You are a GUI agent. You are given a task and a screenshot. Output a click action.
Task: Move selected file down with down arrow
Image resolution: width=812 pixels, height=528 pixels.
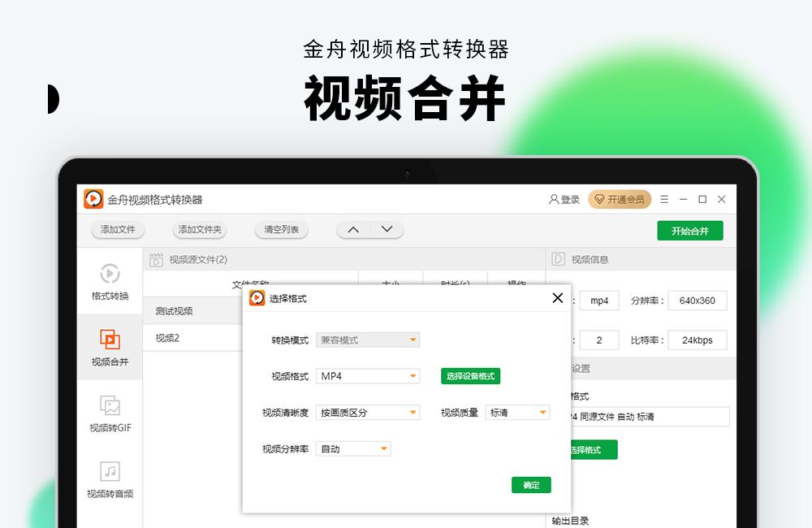[x=387, y=230]
